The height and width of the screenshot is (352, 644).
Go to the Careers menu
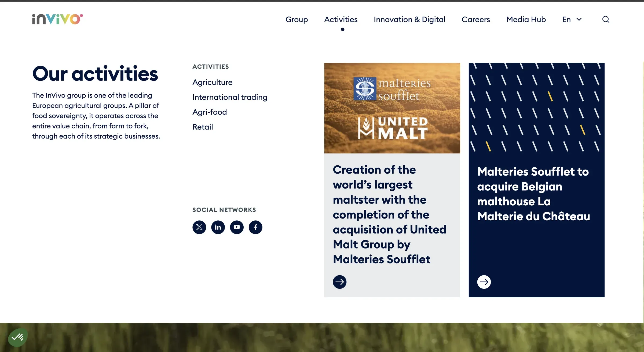coord(476,20)
